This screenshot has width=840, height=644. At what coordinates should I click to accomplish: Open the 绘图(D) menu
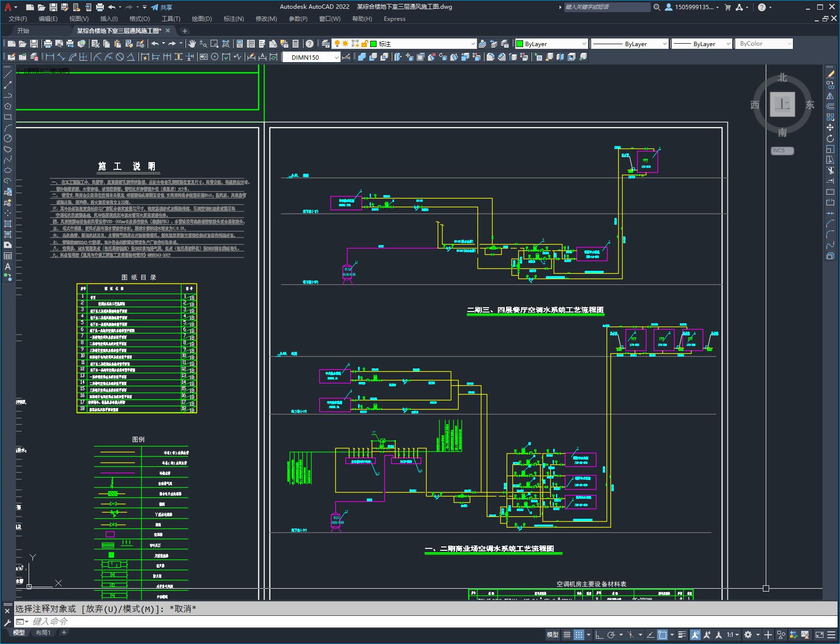tap(201, 19)
